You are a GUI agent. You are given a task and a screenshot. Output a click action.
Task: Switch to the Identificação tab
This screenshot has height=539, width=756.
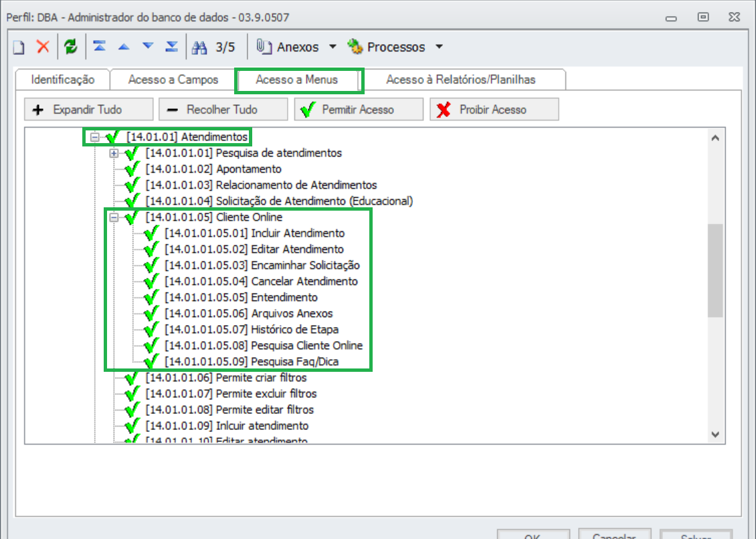(x=63, y=80)
